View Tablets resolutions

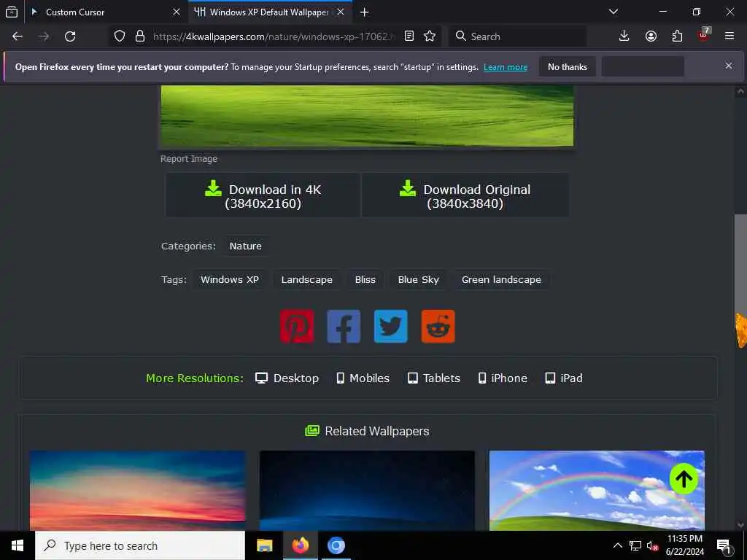[x=434, y=378]
